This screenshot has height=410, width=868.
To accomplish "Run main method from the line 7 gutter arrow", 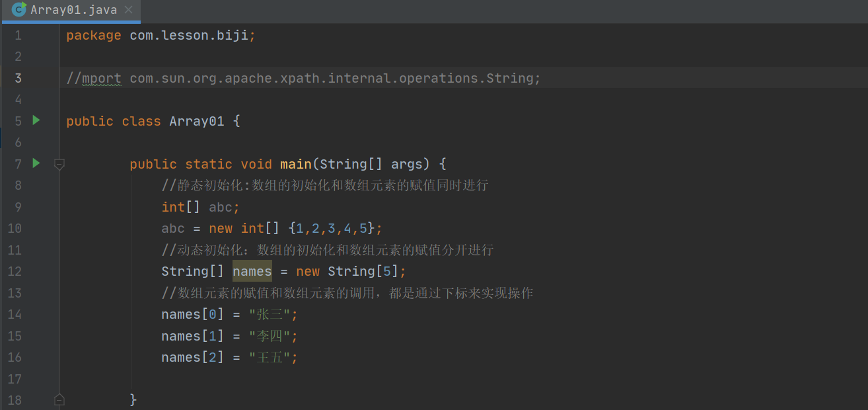I will pyautogui.click(x=36, y=163).
